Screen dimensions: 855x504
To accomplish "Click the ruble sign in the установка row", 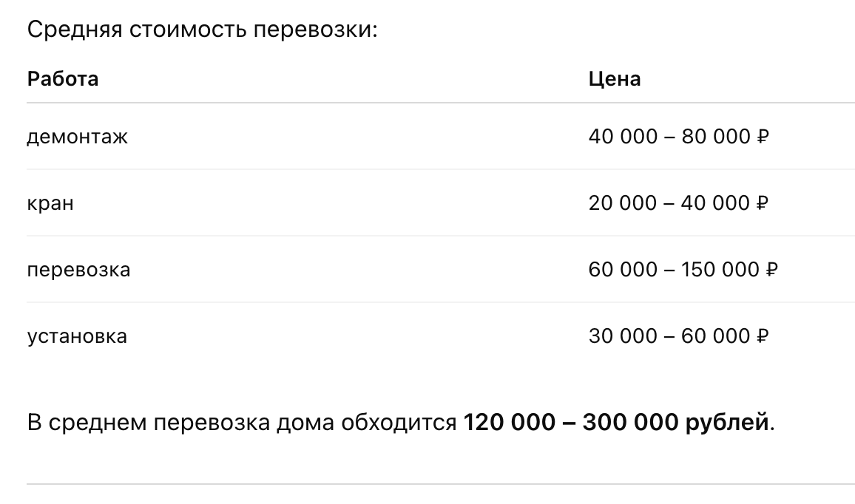I will [x=763, y=336].
